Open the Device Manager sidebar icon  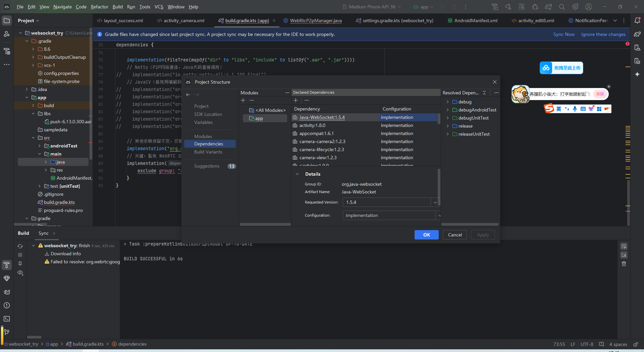click(637, 47)
